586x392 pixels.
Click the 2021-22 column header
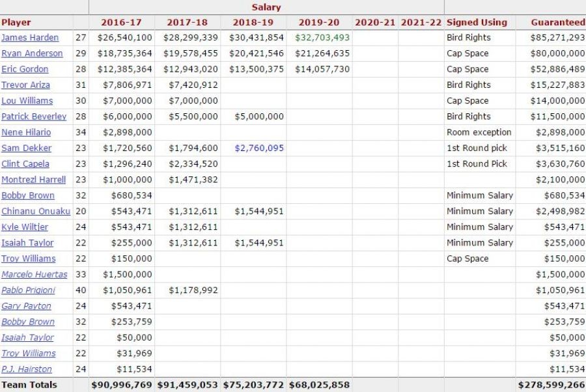coord(421,22)
